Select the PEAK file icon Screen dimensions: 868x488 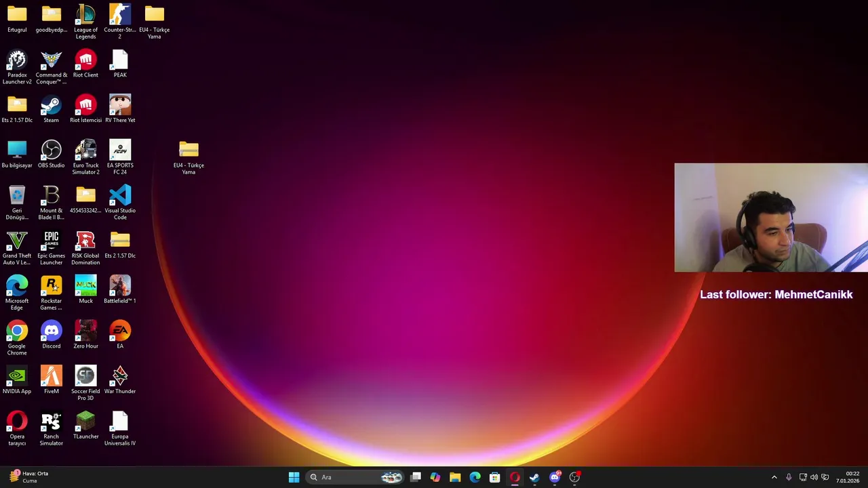click(120, 64)
